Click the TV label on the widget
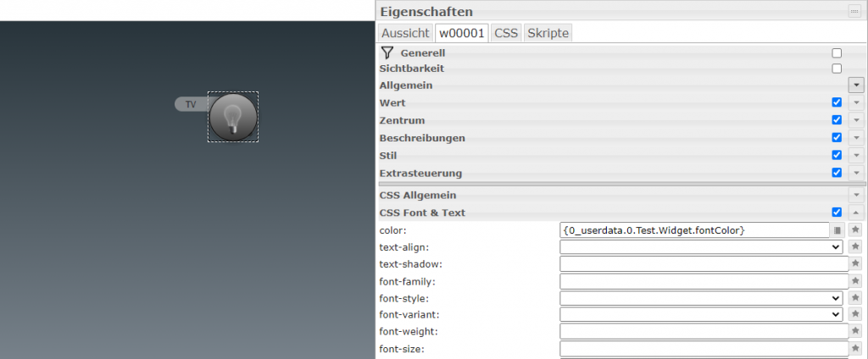868x359 pixels. (x=191, y=104)
